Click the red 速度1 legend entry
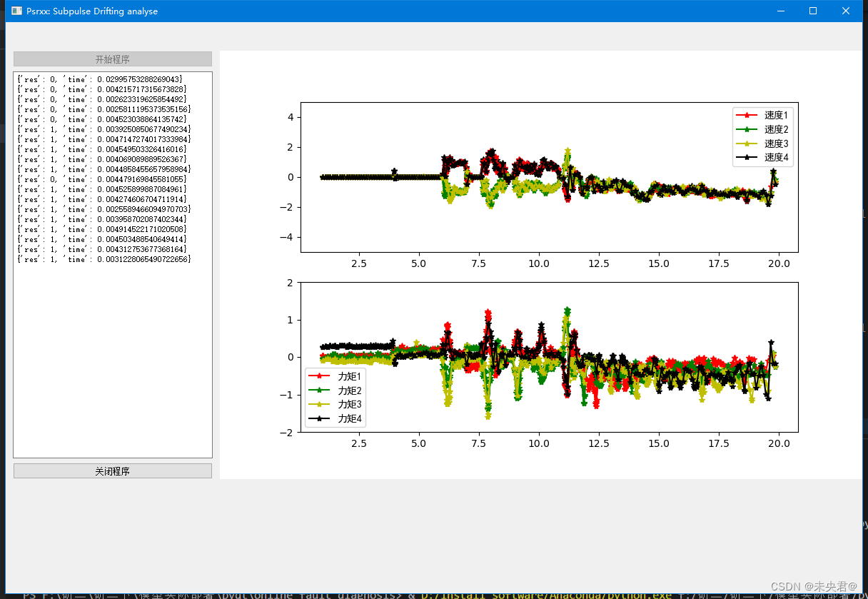Viewport: 868px width, 599px height. point(763,115)
